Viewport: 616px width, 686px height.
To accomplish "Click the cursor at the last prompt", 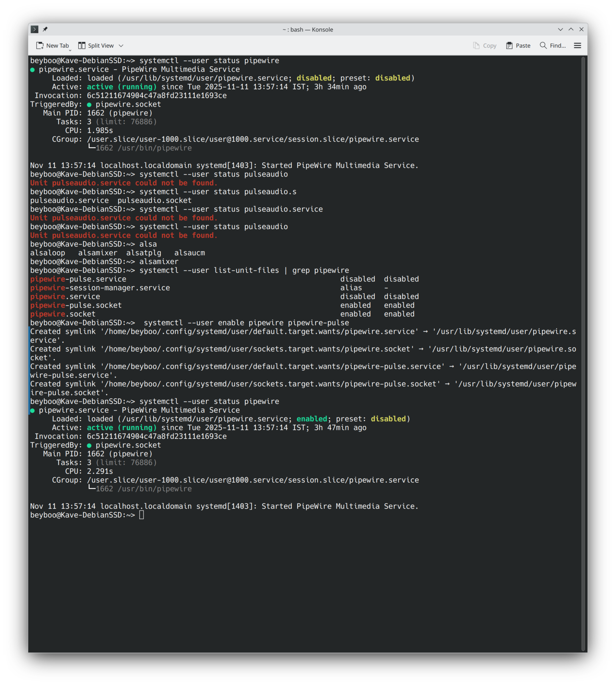I will 142,515.
